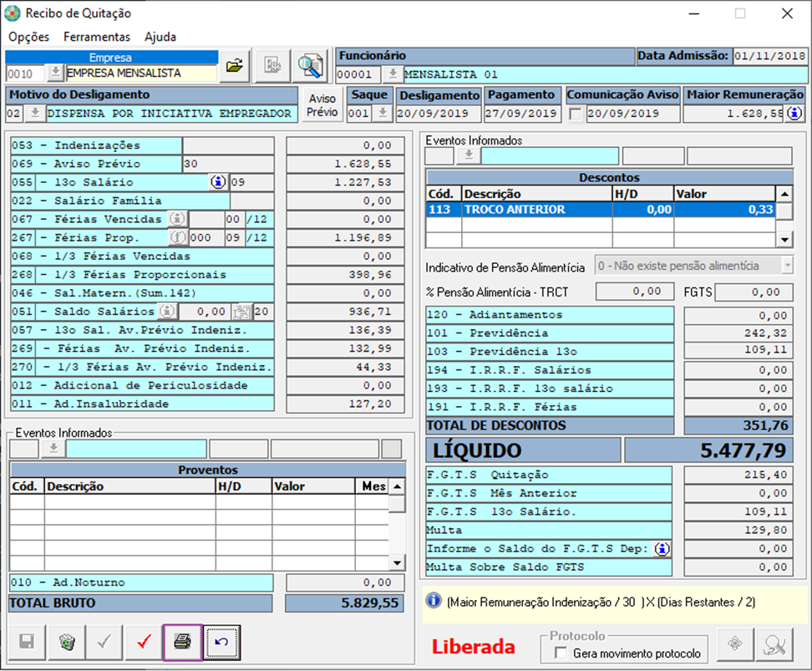The width and height of the screenshot is (812, 671).
Task: Click the recycle bin delete icon
Action: coord(66,642)
